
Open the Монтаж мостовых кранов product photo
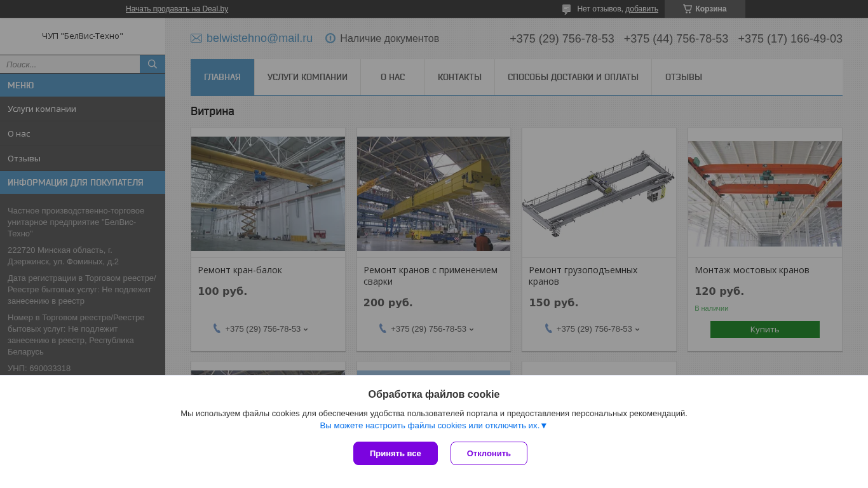point(765,194)
